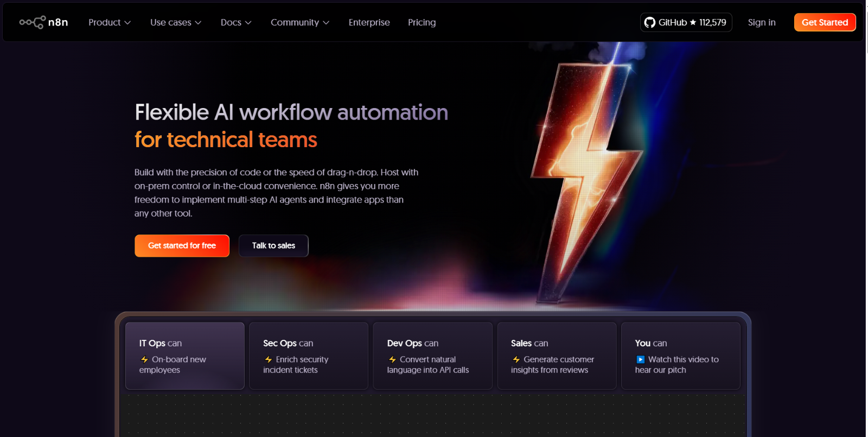Go to the Pricing page

[422, 22]
